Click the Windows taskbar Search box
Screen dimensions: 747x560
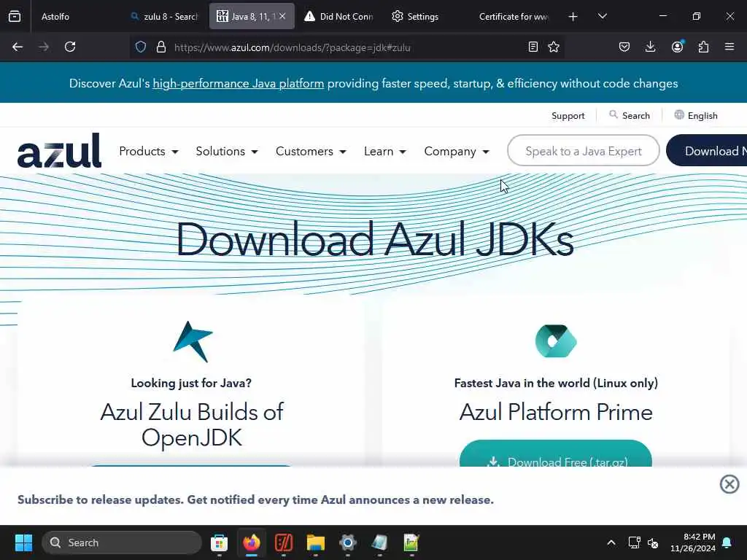tap(122, 542)
